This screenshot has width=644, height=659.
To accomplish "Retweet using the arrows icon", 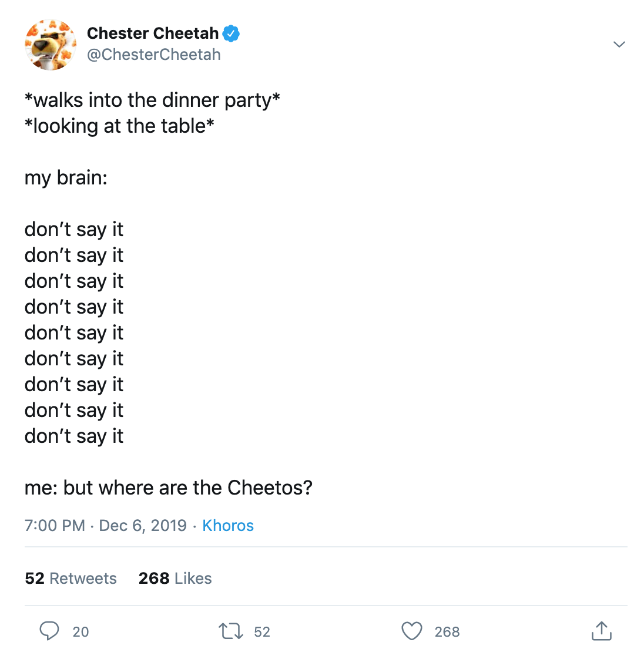I will (x=230, y=631).
